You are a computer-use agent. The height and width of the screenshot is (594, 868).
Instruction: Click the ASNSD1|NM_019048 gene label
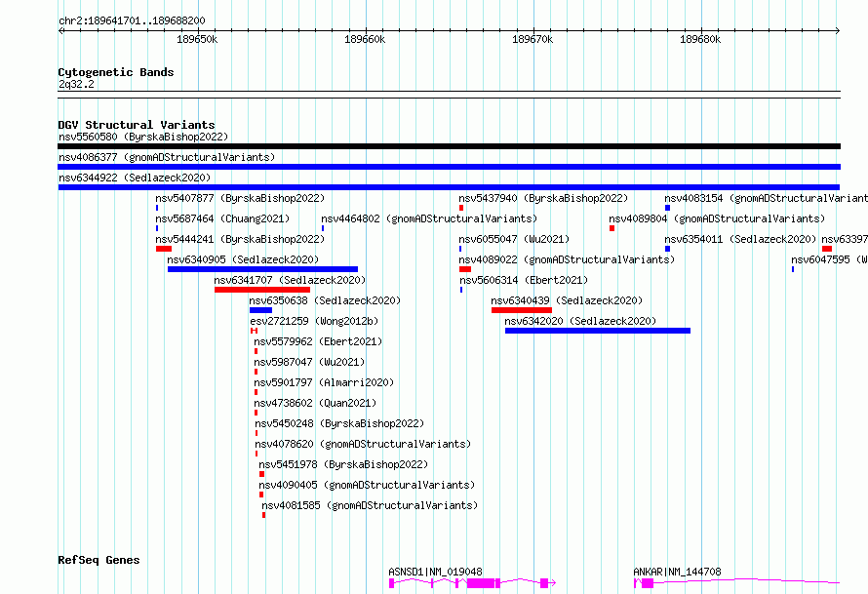435,572
